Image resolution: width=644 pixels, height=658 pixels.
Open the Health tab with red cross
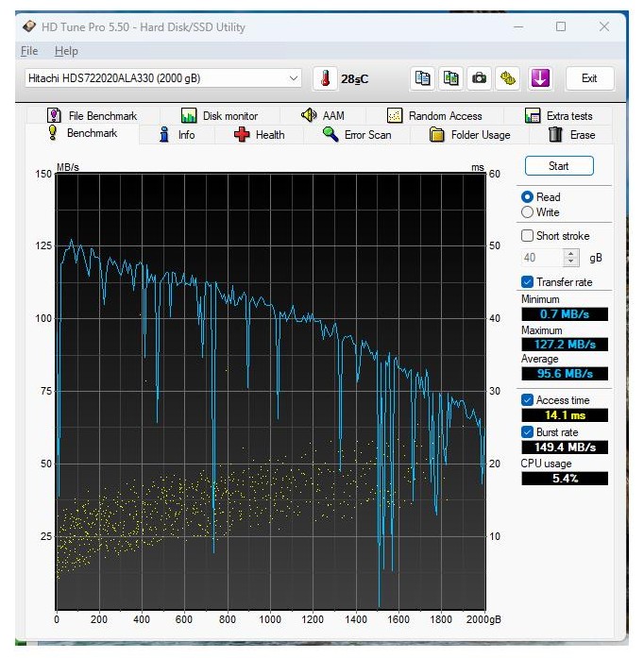click(259, 135)
